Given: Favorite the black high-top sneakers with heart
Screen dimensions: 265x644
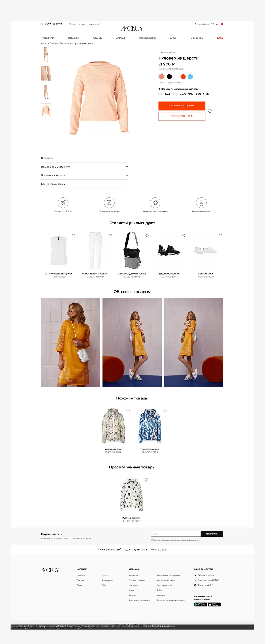Looking at the screenshot, I should click(184, 236).
